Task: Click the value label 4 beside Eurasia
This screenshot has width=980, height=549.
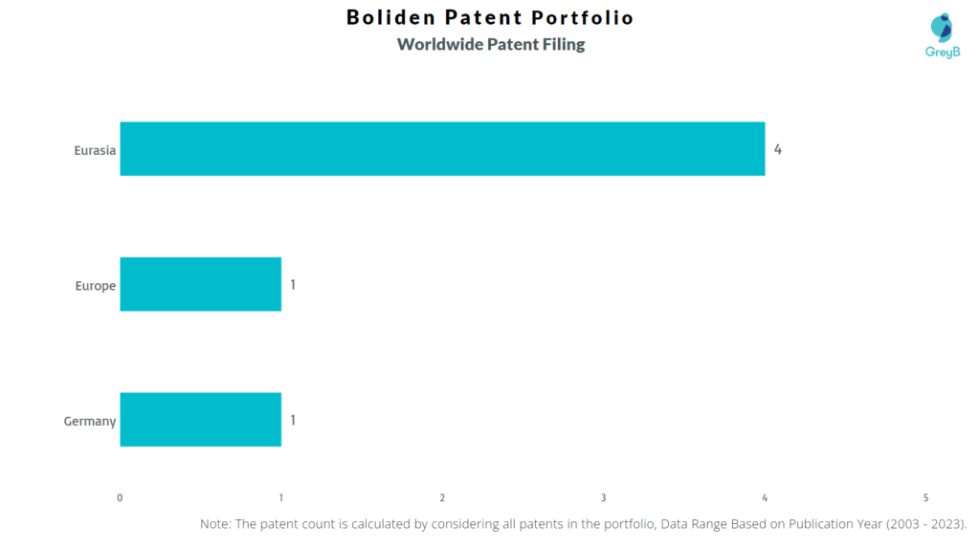Action: click(777, 149)
